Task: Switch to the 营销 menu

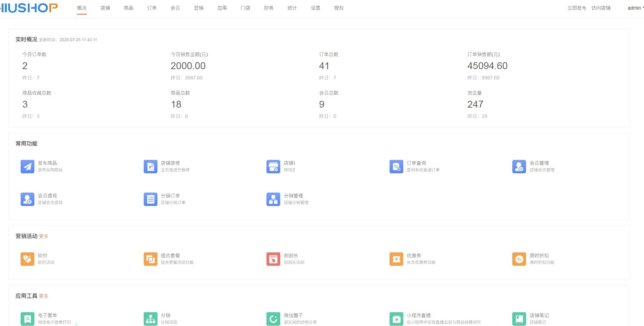Action: tap(199, 8)
